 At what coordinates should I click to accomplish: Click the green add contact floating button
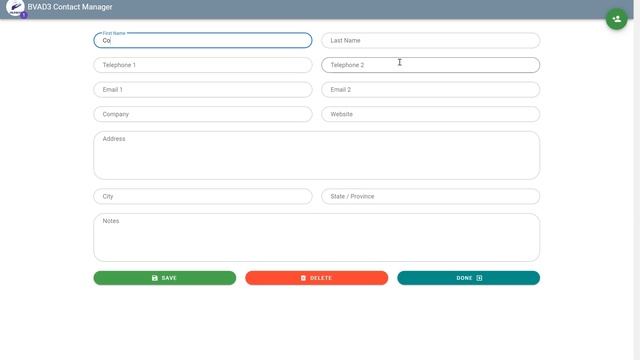tap(616, 19)
